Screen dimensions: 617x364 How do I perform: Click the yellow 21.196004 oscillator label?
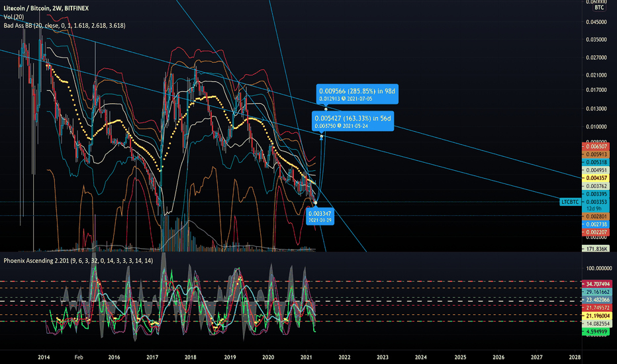point(598,316)
